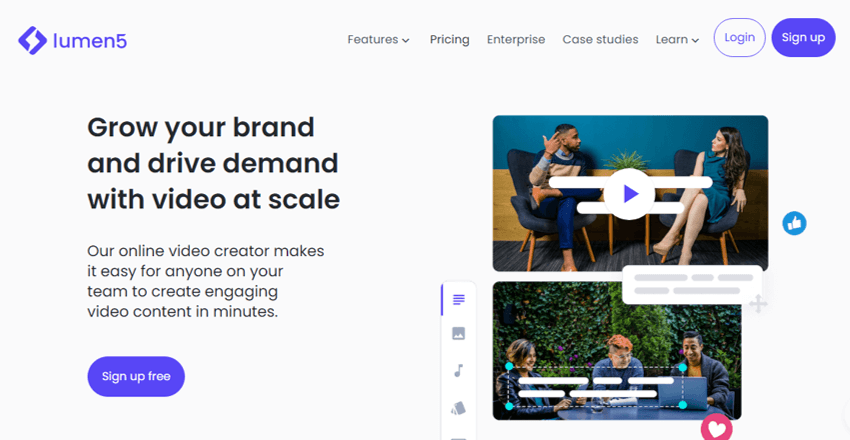Expand the Features dropdown menu
Viewport: 850px width, 440px height.
(x=378, y=40)
